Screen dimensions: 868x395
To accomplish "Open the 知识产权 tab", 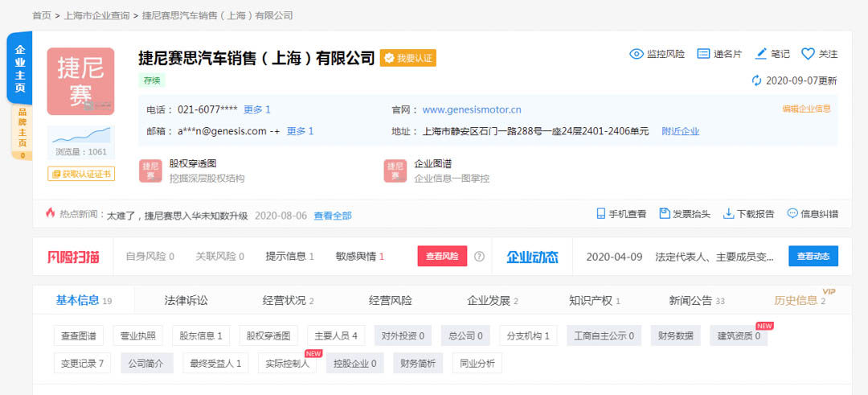I will [594, 300].
